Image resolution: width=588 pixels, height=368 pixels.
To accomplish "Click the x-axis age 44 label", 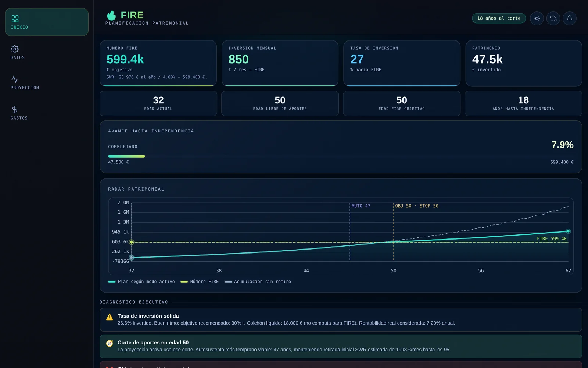I will tap(306, 270).
